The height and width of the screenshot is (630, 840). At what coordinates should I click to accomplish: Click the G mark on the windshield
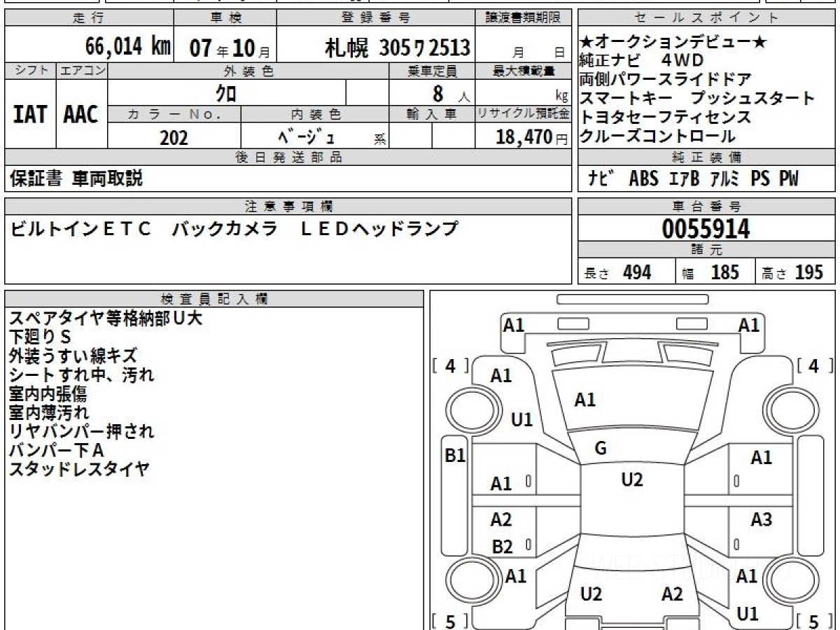point(601,449)
